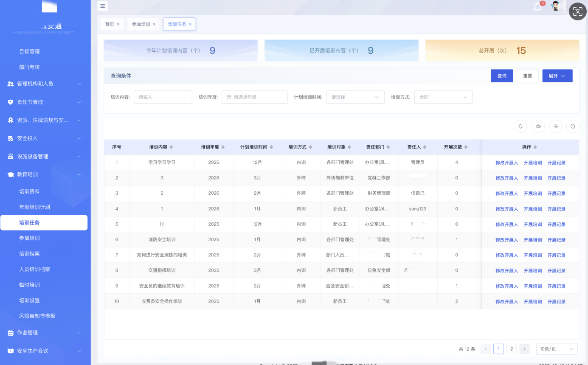Toggle the eye visibility icon above table
The width and height of the screenshot is (588, 365).
538,126
